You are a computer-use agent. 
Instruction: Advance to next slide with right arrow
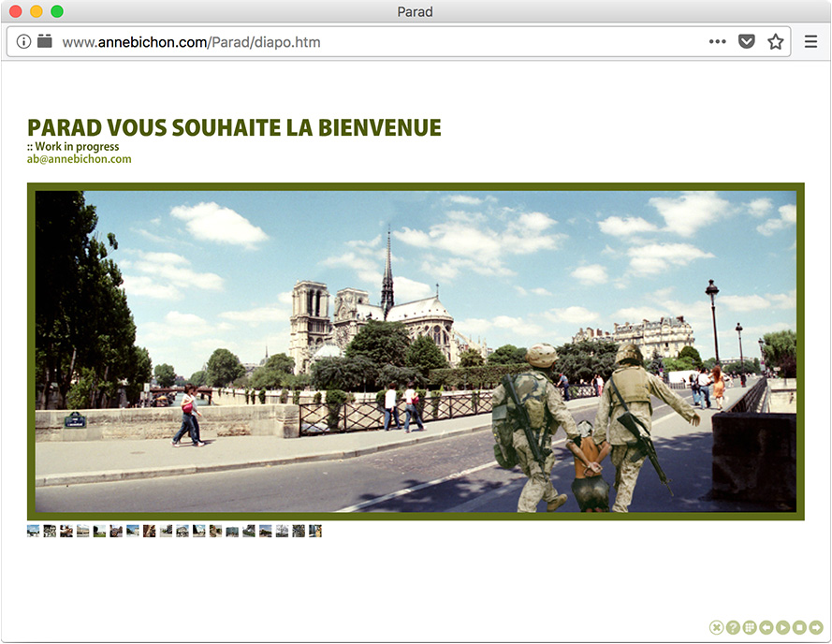click(x=816, y=627)
